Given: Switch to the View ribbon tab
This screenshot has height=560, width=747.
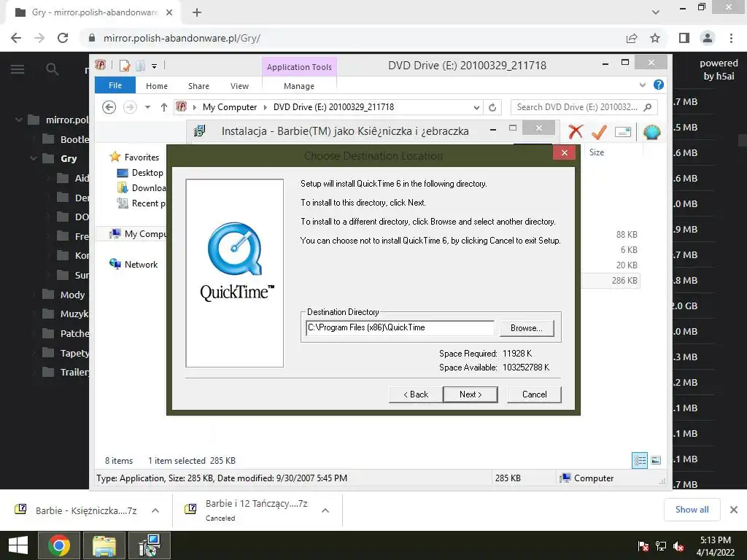Looking at the screenshot, I should pos(239,86).
